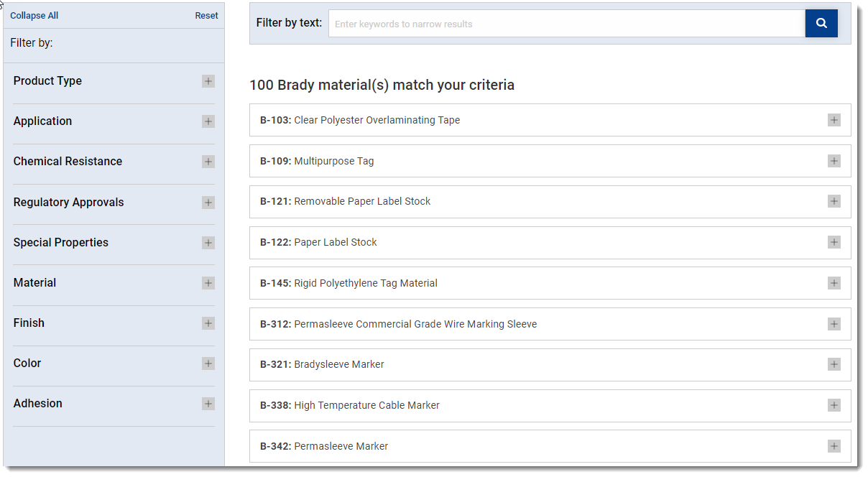Expand the Material filter plus icon
The image size is (868, 477).
tap(208, 283)
